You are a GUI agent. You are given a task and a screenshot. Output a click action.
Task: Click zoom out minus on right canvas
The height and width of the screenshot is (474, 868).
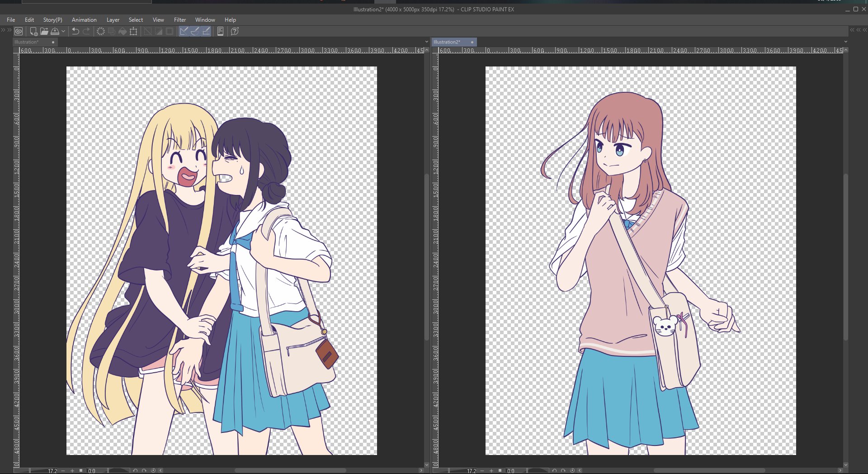coord(482,471)
